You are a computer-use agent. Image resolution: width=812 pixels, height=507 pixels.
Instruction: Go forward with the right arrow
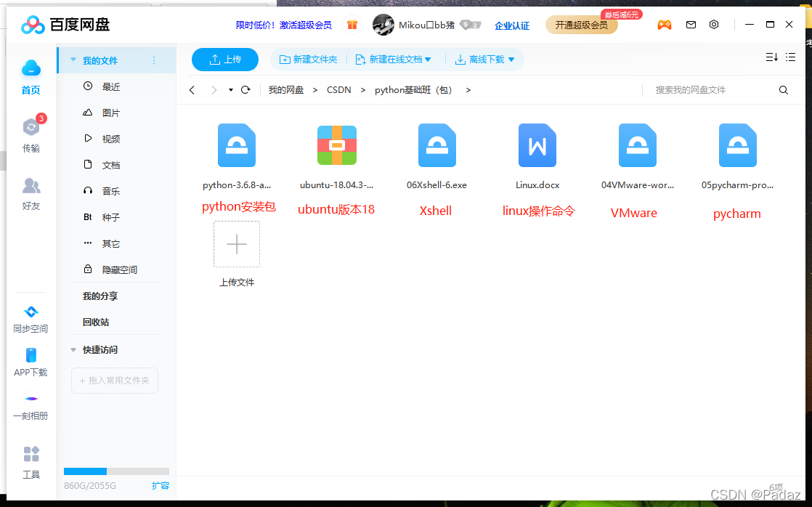214,90
